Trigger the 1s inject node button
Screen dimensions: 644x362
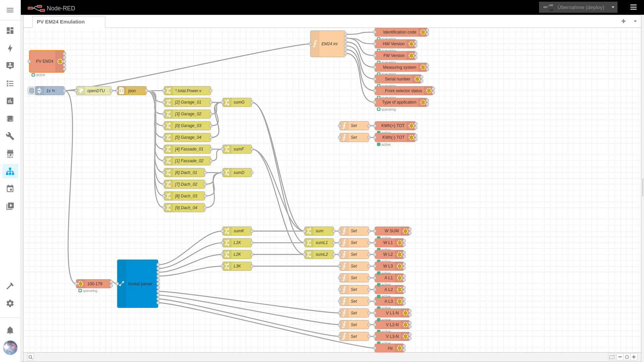click(x=32, y=91)
